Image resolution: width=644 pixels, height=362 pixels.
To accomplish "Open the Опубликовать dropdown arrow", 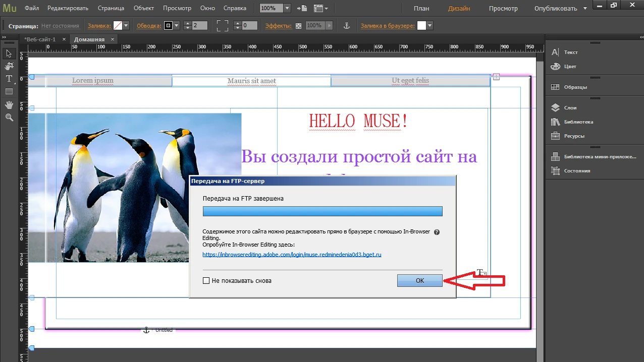I will coord(585,9).
